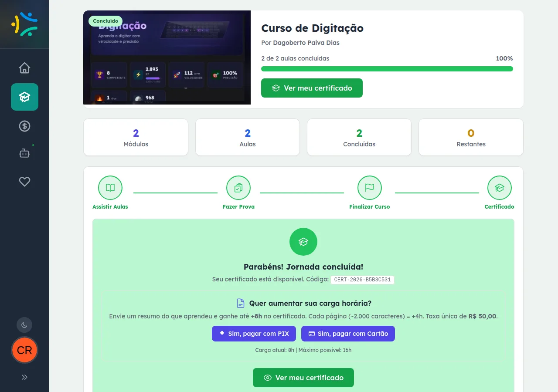Viewport: 558px width, 392px height.
Task: Click the Finalizar Curso flag step icon
Action: (370, 188)
